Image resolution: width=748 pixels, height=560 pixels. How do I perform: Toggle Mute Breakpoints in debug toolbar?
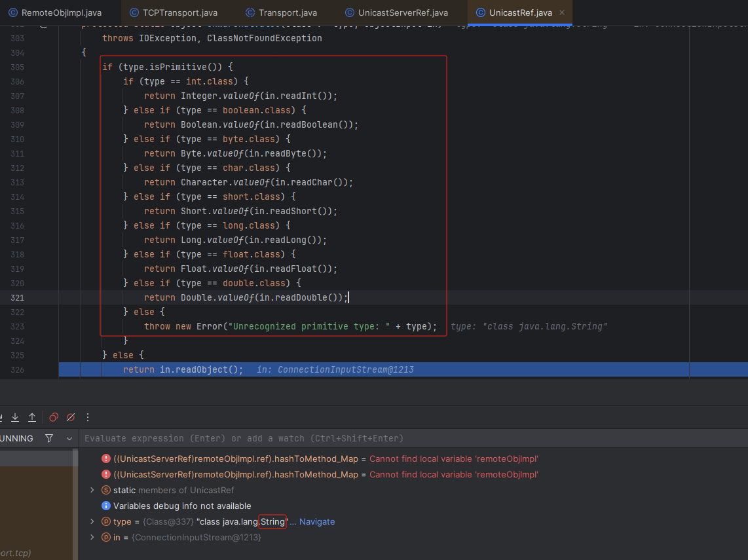tap(71, 417)
